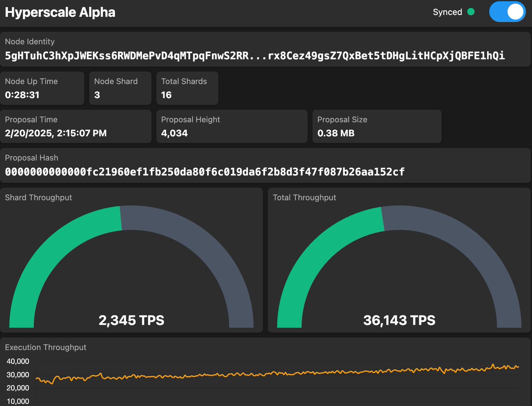The image size is (532, 406).
Task: Toggle the blue switch beside Synced
Action: click(507, 12)
